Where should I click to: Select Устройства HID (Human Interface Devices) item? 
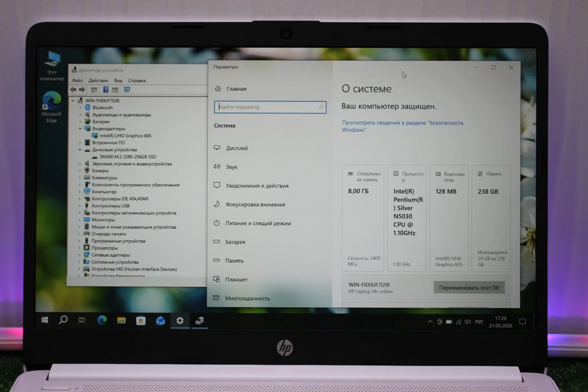pos(134,269)
